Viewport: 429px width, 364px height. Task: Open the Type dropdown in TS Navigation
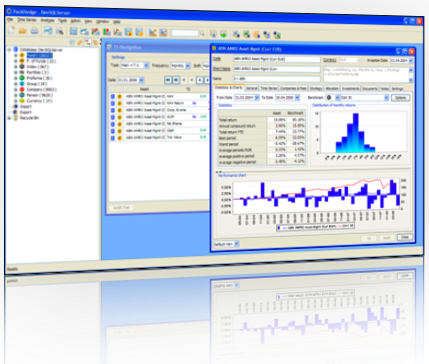pyautogui.click(x=146, y=65)
